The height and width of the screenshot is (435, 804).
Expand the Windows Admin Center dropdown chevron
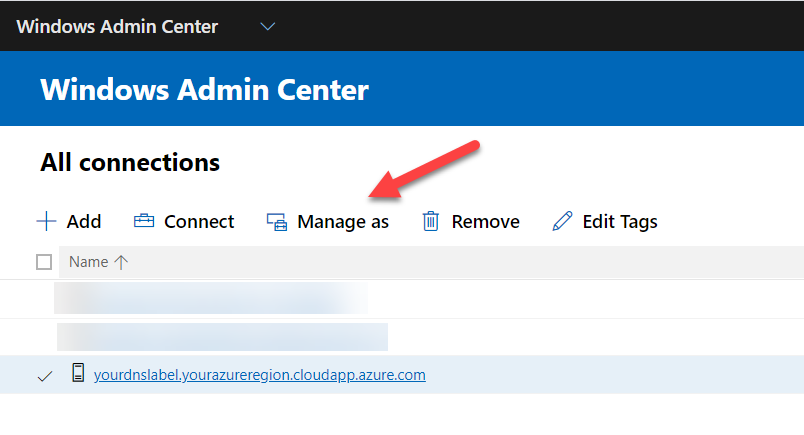268,26
